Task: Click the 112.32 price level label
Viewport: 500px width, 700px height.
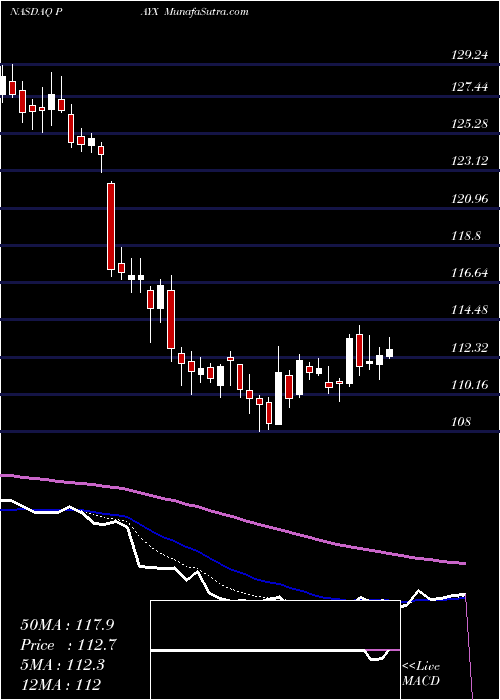Action: point(469,347)
